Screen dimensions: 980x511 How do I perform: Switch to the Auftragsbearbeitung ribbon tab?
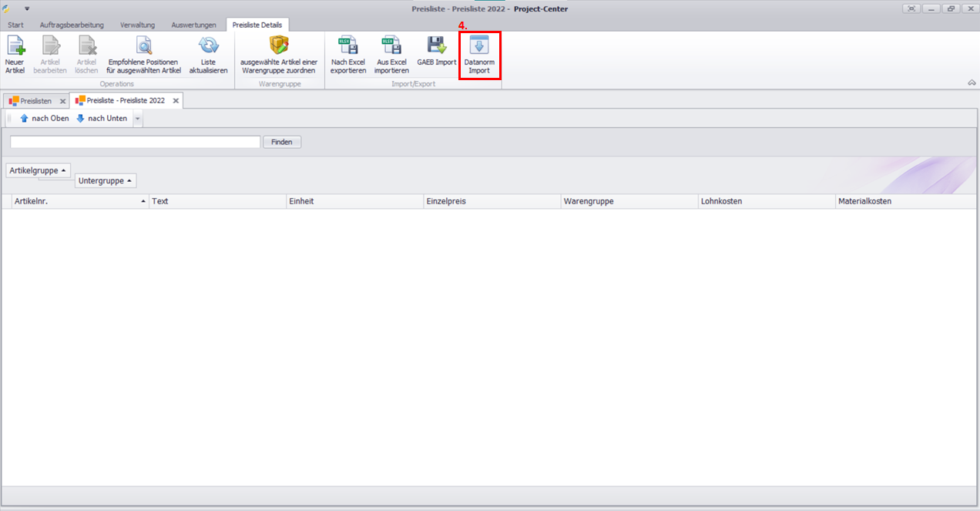click(72, 25)
